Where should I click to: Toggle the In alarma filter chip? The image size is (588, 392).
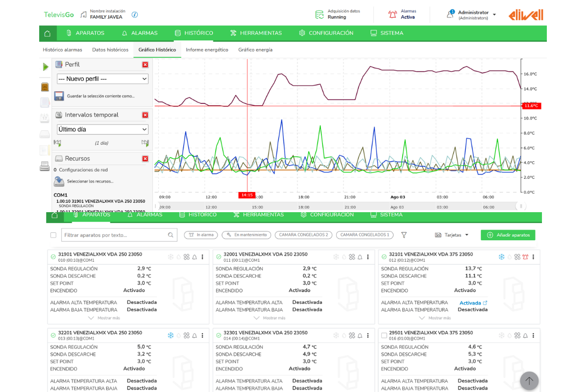[x=201, y=235]
